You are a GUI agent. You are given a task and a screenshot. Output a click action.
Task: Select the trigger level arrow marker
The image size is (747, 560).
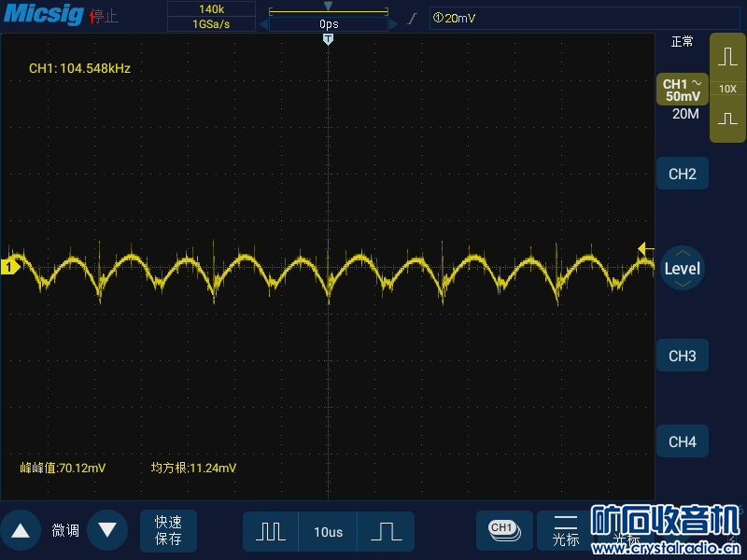[x=645, y=248]
